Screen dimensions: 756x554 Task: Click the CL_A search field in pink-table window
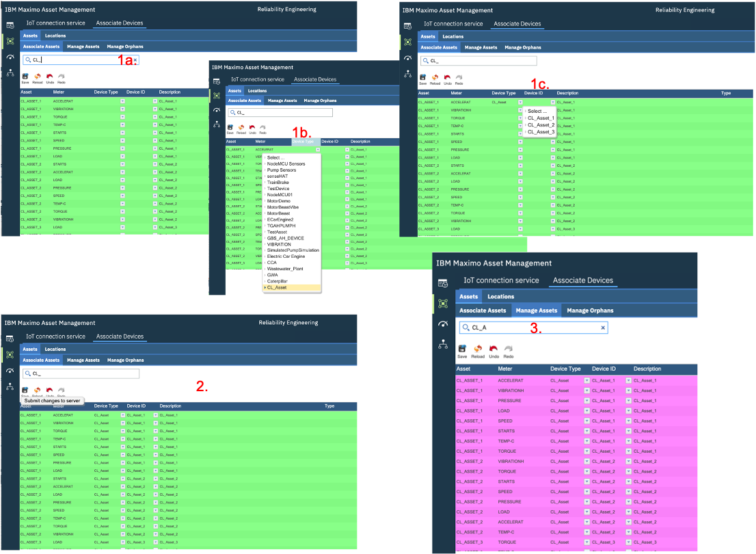click(x=533, y=328)
